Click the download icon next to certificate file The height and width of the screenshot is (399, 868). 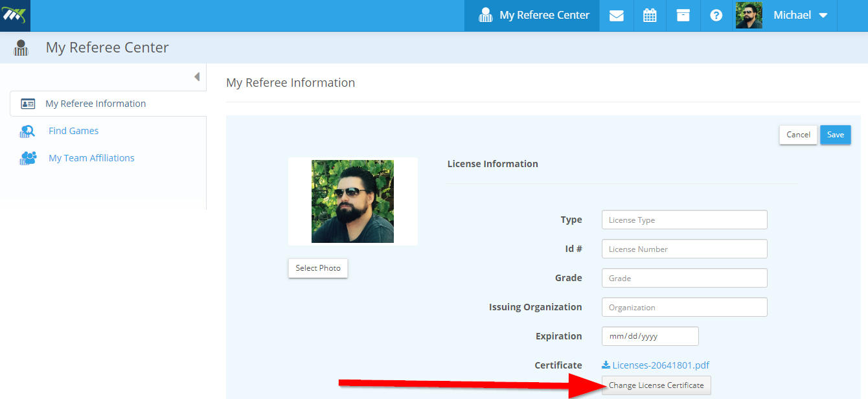pos(606,365)
